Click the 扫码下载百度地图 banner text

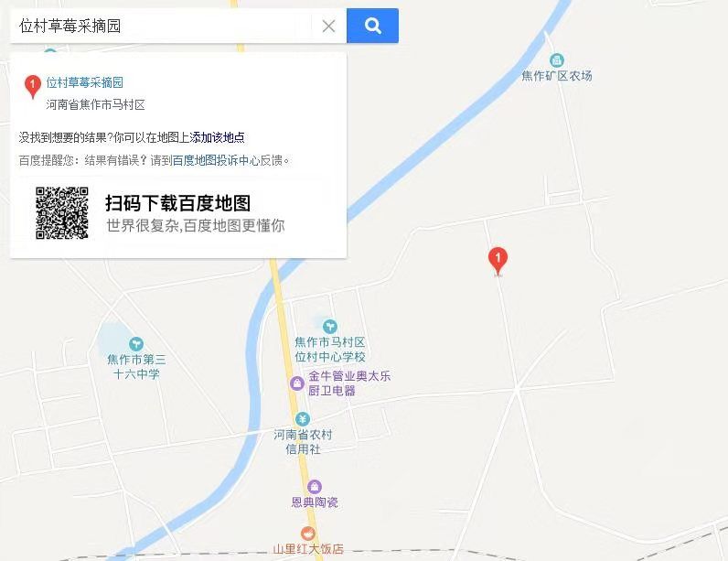(x=177, y=203)
